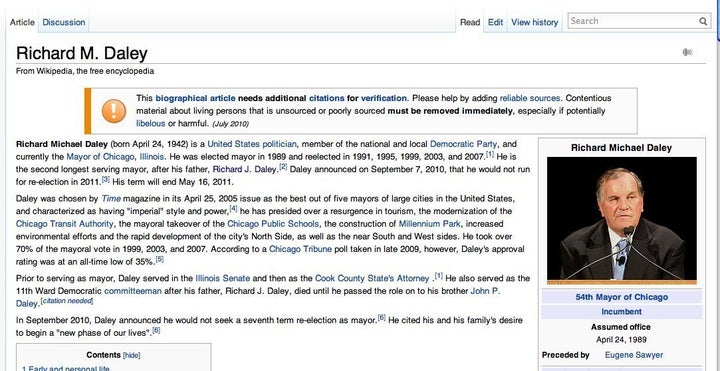Open the United States politician link

(252, 144)
